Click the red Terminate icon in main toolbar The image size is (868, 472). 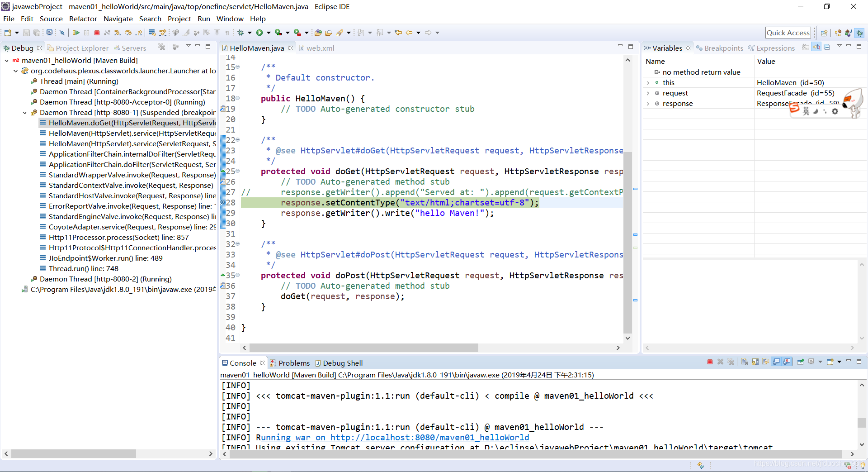[97, 33]
